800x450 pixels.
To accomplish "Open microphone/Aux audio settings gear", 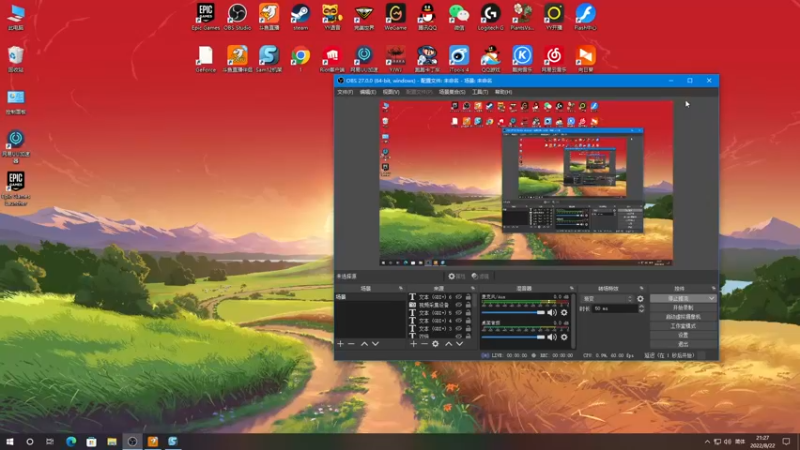I will [564, 312].
